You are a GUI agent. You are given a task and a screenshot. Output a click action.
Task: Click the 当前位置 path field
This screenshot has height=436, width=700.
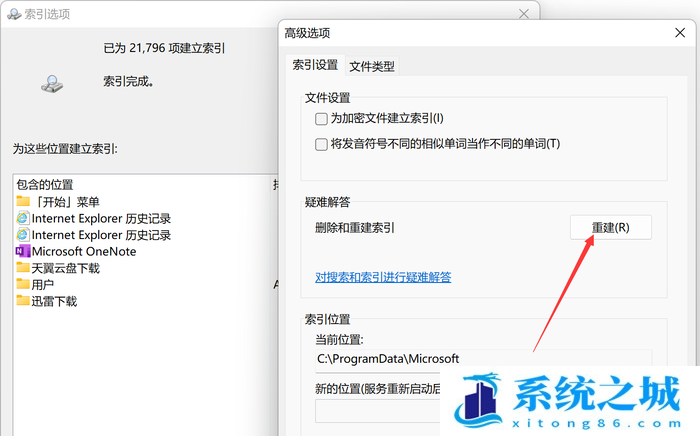483,360
